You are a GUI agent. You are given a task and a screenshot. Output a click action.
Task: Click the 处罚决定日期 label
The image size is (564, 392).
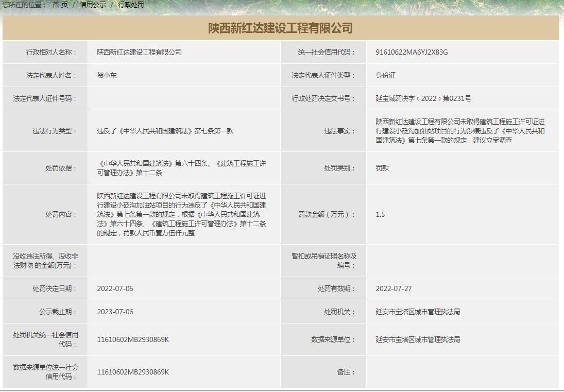(x=55, y=288)
